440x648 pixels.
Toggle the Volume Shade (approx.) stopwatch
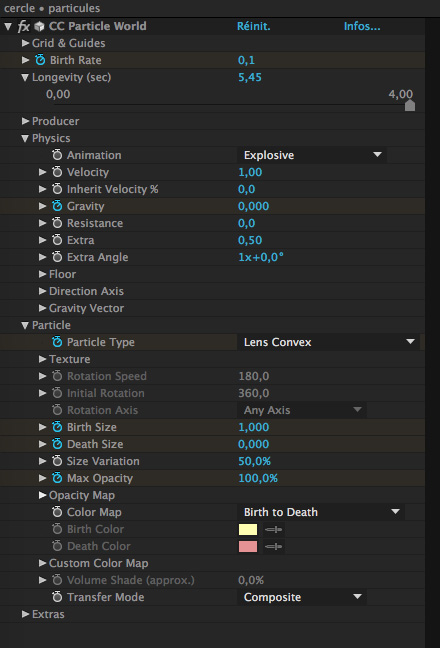(57, 580)
